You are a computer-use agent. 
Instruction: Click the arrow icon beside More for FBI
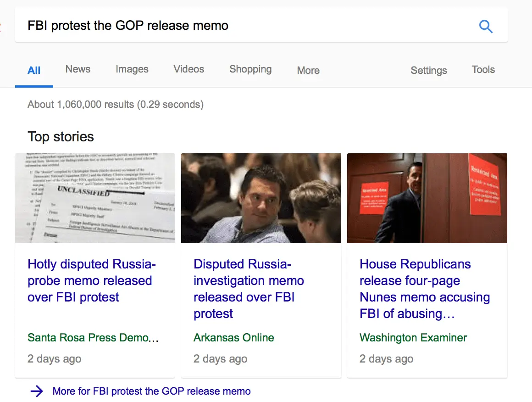pyautogui.click(x=37, y=391)
